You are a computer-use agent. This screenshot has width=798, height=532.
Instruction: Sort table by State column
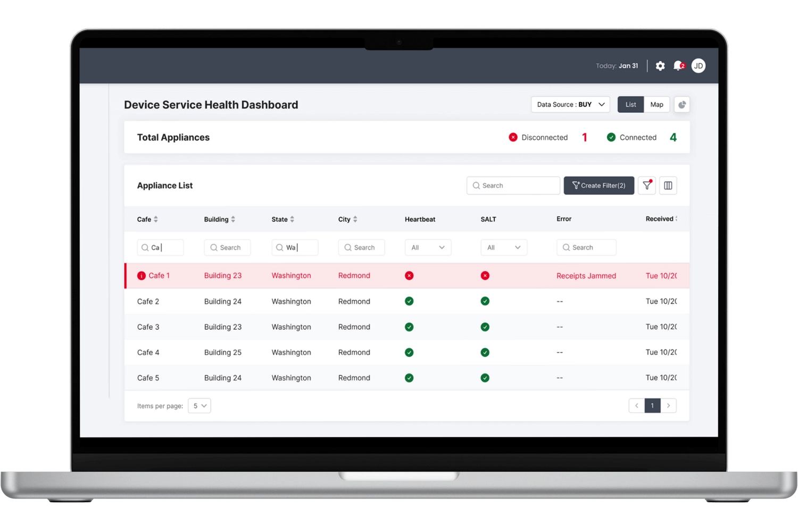[292, 219]
